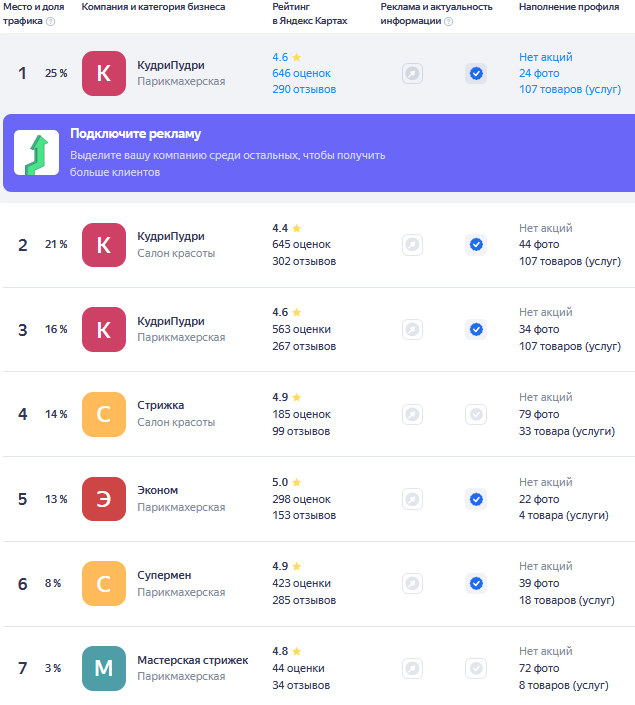The height and width of the screenshot is (705, 635).
Task: Click the КудриПудри name with Салон красоты category
Action: [x=171, y=236]
